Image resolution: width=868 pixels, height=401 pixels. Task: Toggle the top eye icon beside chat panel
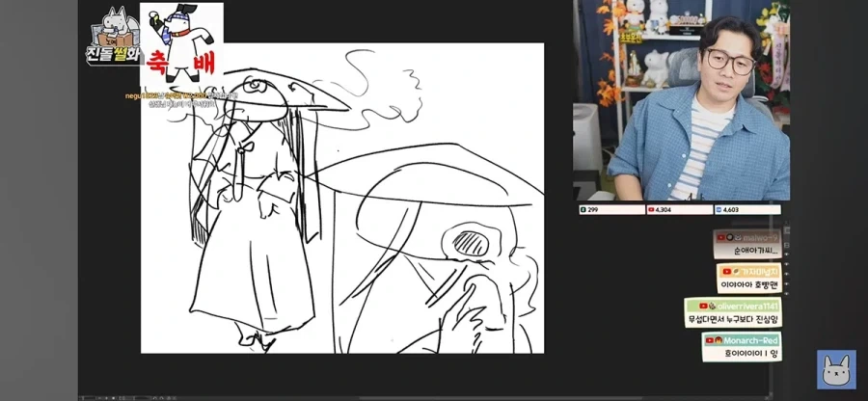point(787,254)
